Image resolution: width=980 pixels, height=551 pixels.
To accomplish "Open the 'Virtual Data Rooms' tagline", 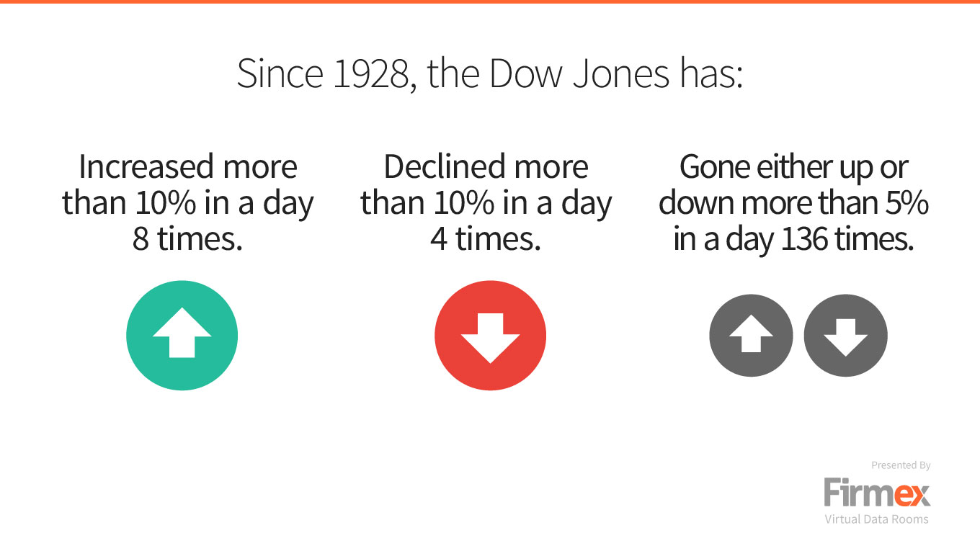I will tap(877, 519).
